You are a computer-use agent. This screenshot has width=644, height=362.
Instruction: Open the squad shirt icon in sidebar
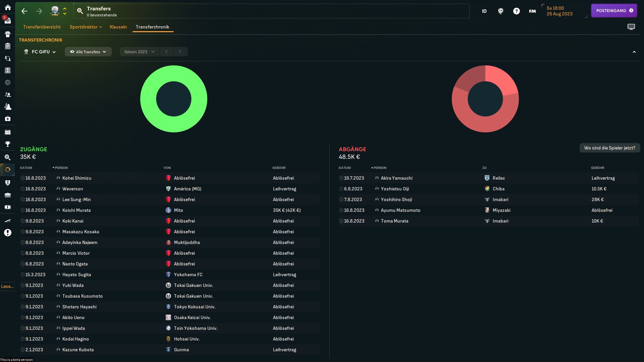pyautogui.click(x=7, y=34)
